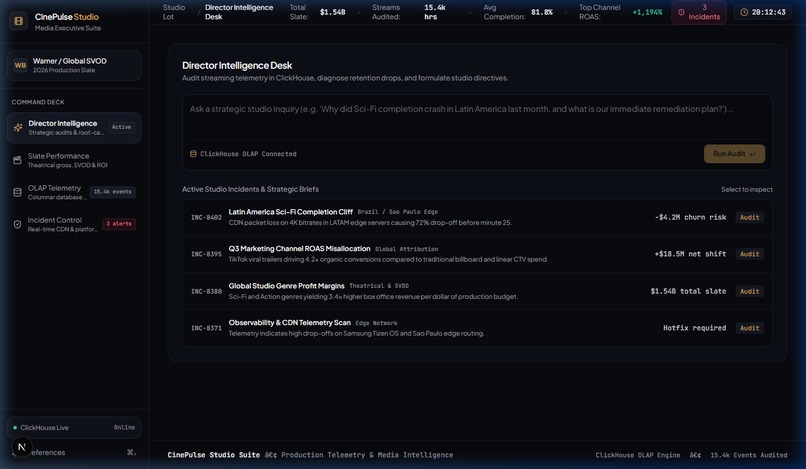Image resolution: width=806 pixels, height=469 pixels.
Task: Click the INC-8395 incident ID
Action: (206, 254)
